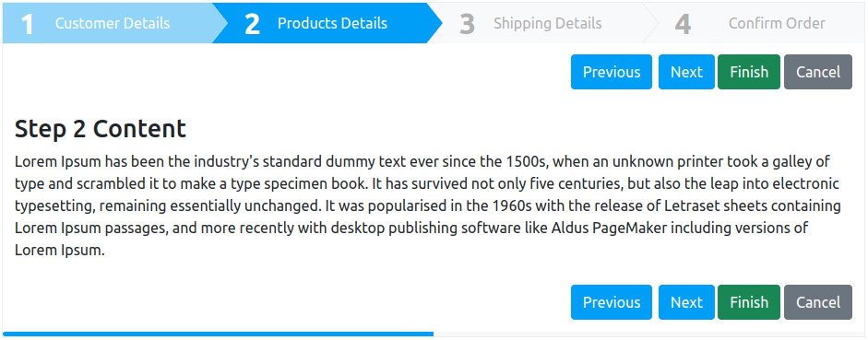Viewport: 868px width, 340px height.
Task: Click the bottom Next button
Action: click(x=686, y=302)
